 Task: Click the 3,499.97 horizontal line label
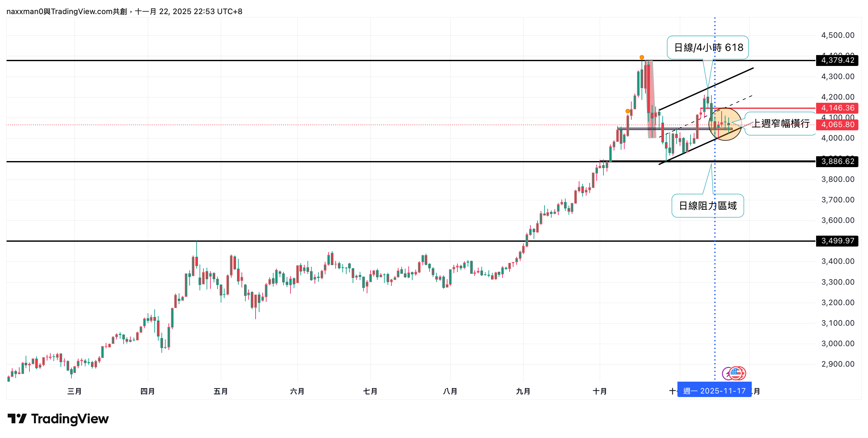(837, 241)
